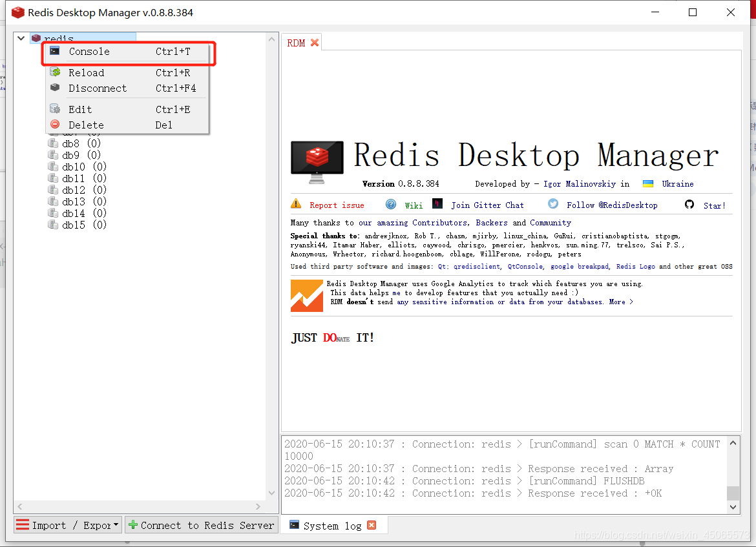Viewport: 756px width, 547px height.
Task: Click the system log scroll up arrow
Action: click(733, 443)
